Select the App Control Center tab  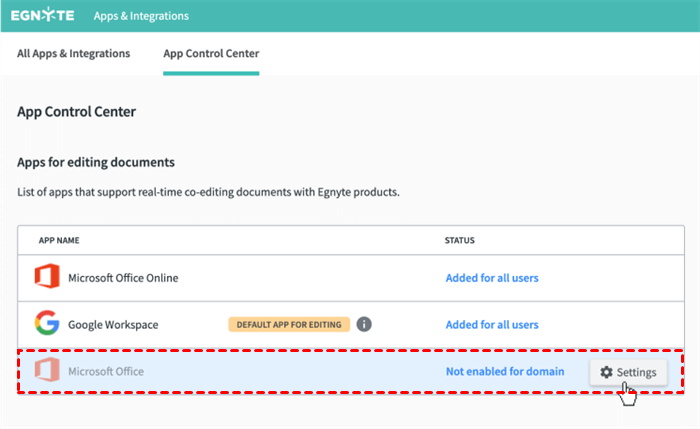(211, 53)
